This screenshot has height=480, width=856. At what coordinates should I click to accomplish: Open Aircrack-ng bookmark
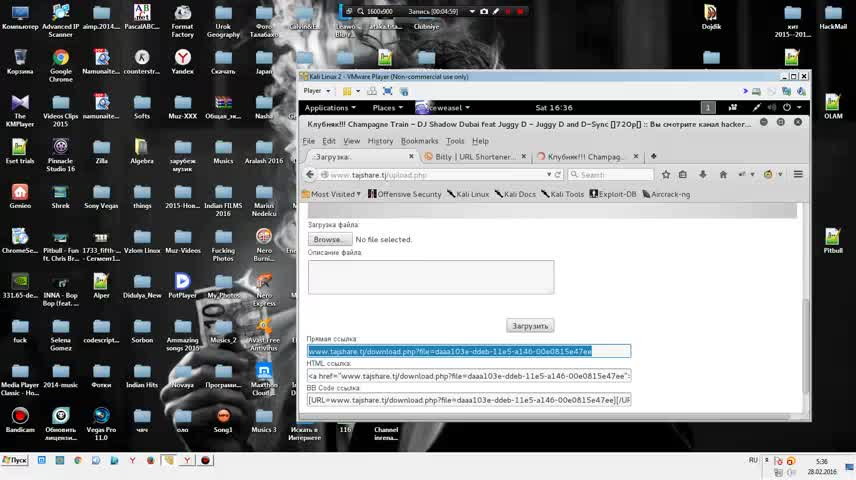tap(667, 194)
